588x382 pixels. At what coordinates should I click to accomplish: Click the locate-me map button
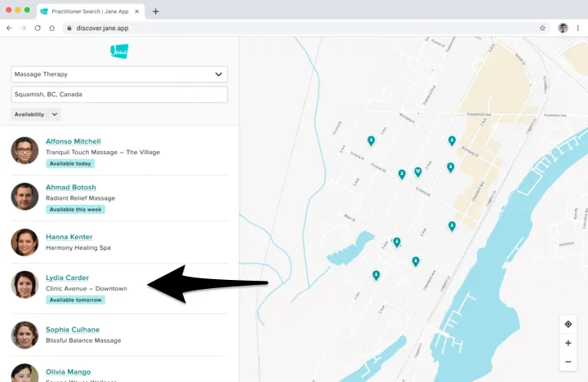pyautogui.click(x=568, y=324)
